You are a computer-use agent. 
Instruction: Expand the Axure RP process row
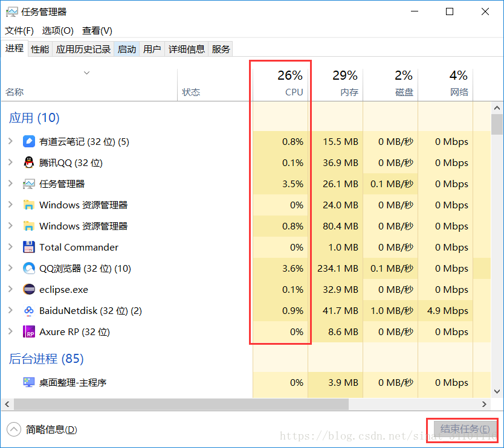coord(11,331)
